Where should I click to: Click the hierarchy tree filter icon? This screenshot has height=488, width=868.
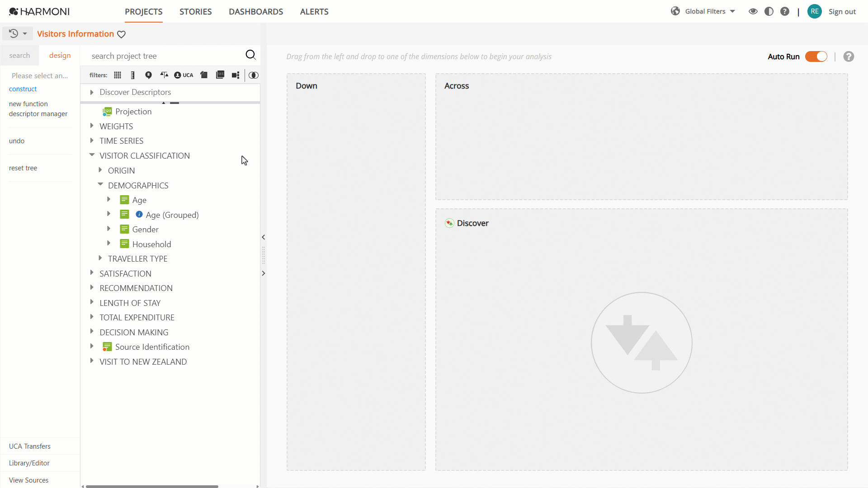coord(236,75)
